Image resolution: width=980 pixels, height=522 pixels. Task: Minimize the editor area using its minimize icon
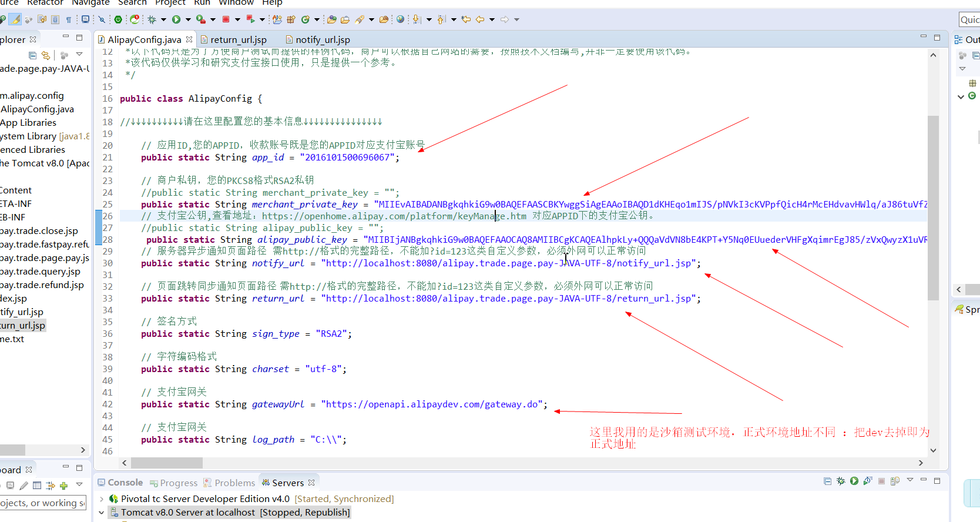coord(923,37)
